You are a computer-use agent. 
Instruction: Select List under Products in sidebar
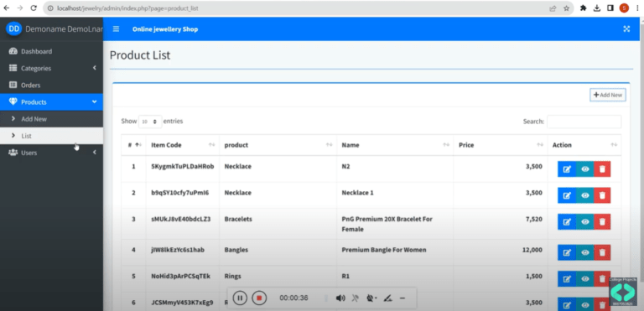(51, 136)
